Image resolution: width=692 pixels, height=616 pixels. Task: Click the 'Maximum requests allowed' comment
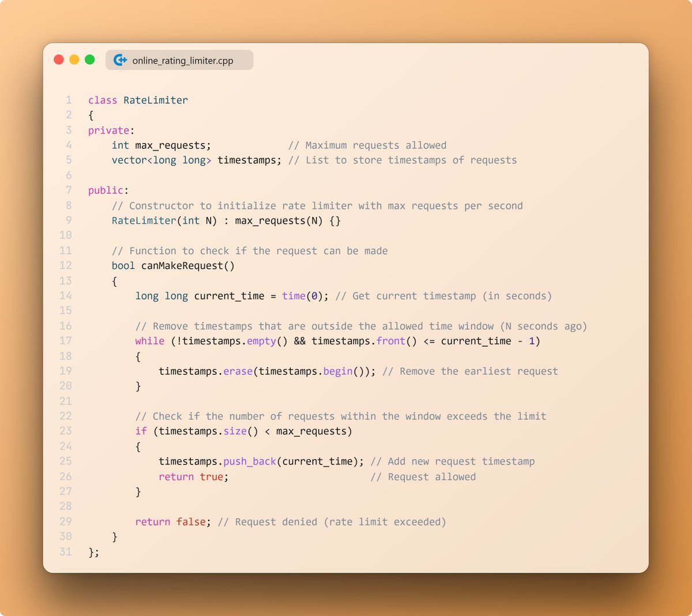pyautogui.click(x=367, y=145)
